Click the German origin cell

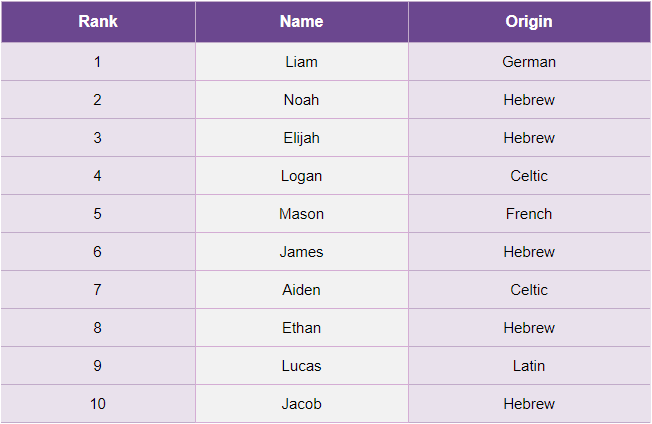529,62
